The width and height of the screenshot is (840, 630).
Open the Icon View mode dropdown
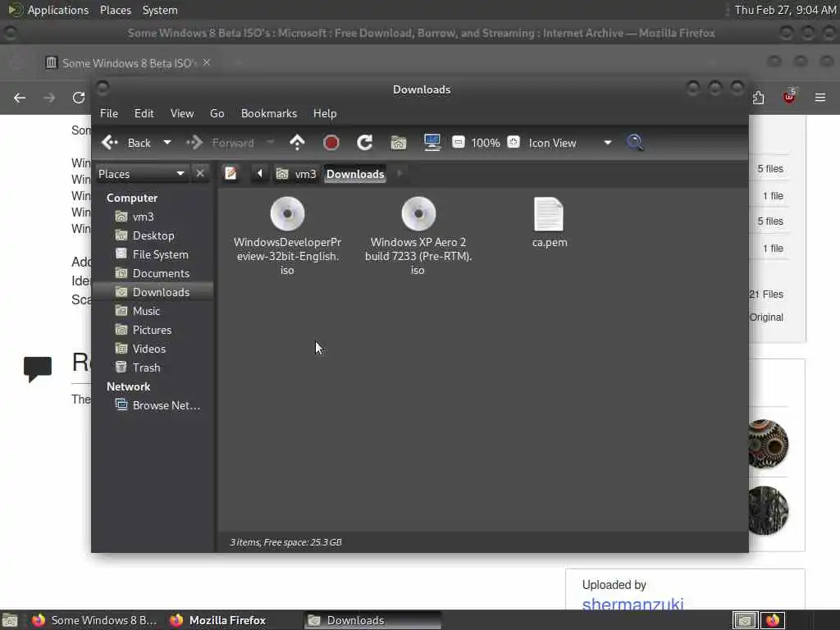pyautogui.click(x=570, y=143)
